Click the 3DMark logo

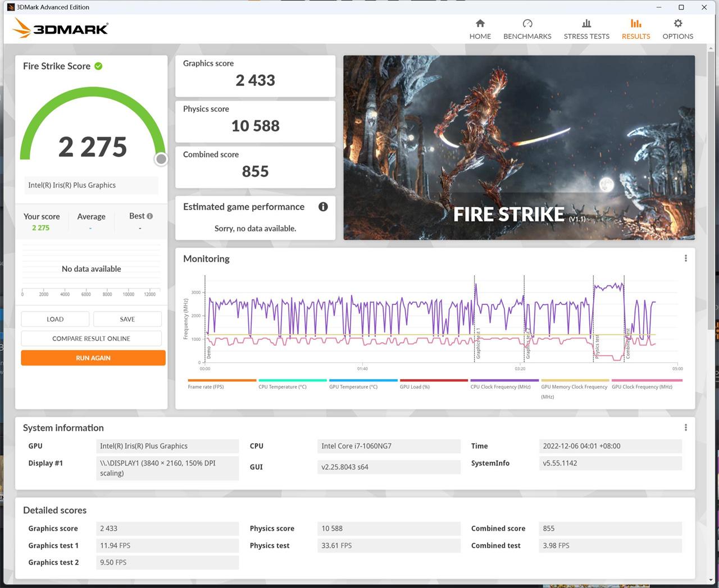61,28
